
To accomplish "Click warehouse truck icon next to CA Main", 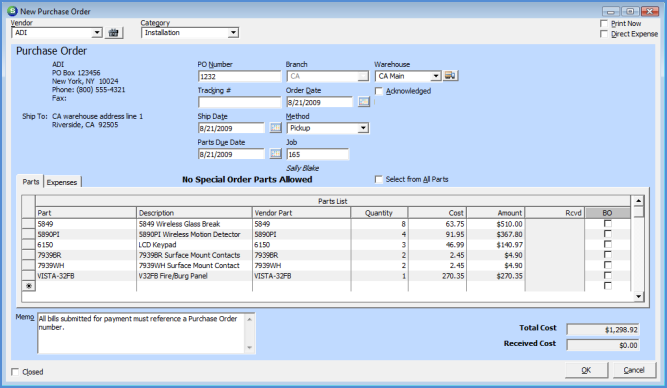I will 450,76.
